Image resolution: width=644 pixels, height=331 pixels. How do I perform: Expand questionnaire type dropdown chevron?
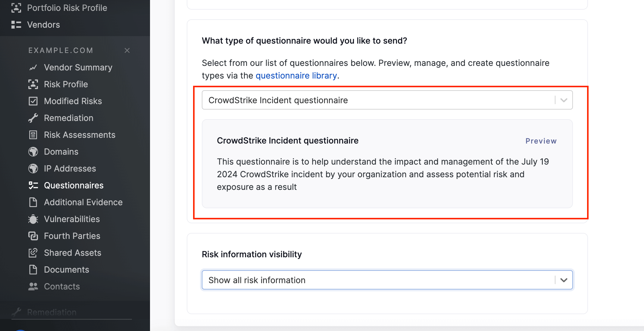[564, 100]
